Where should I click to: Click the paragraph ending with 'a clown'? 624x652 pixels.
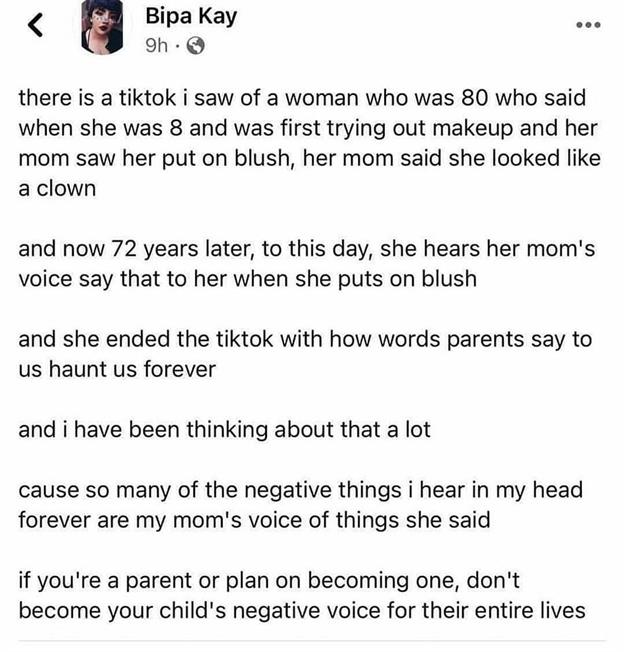[x=310, y=143]
